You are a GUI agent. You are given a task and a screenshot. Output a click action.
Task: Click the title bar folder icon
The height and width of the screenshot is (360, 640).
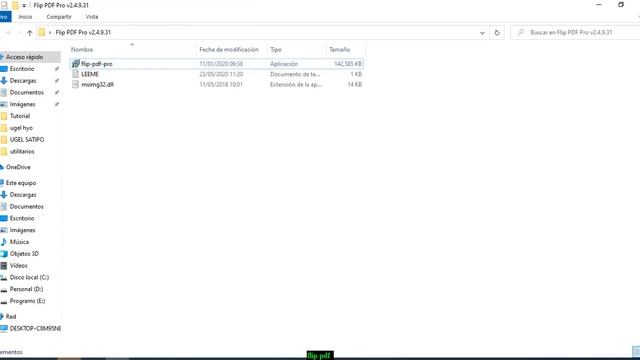15,5
